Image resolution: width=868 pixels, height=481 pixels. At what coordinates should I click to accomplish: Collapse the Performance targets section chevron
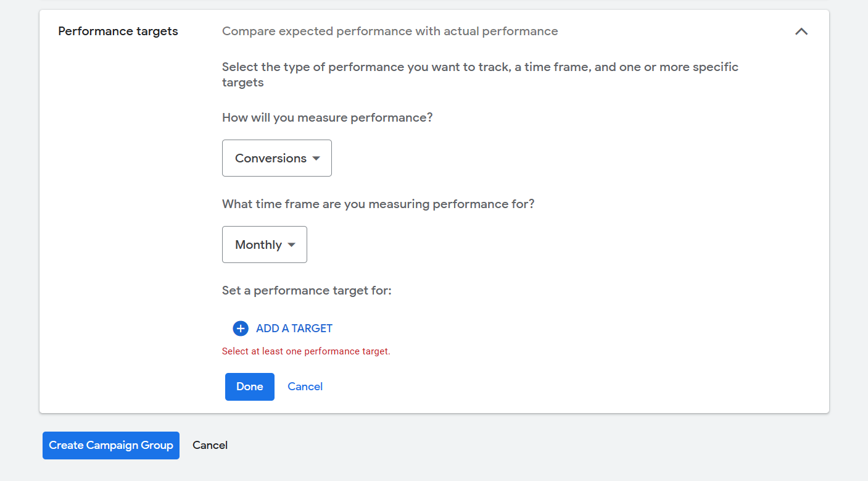801,31
